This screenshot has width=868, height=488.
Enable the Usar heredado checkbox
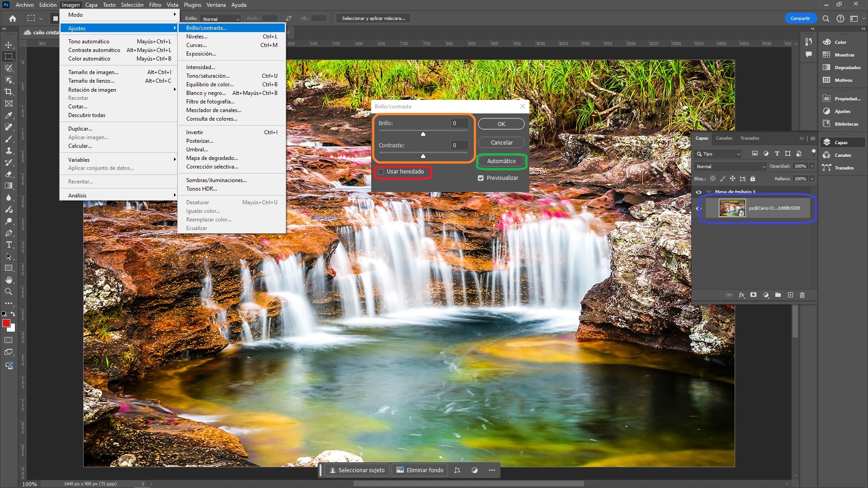tap(381, 172)
